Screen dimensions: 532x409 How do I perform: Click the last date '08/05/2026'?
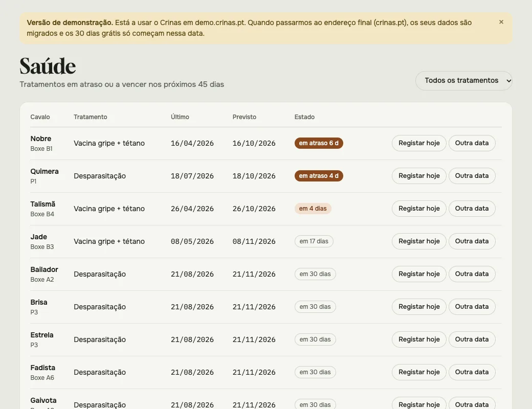pos(192,242)
